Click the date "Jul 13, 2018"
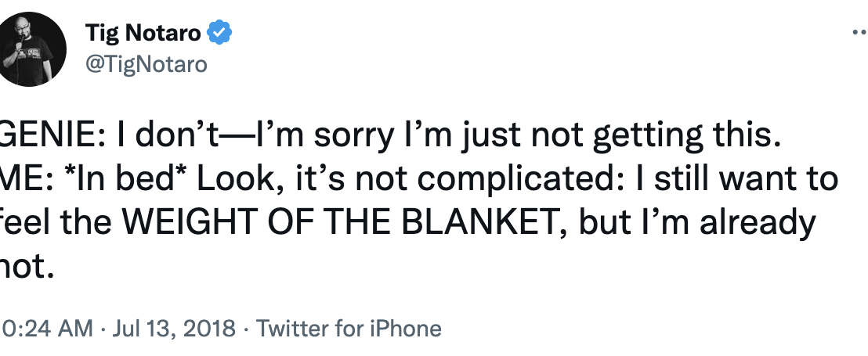Screen dimensions: 868x356 174,328
